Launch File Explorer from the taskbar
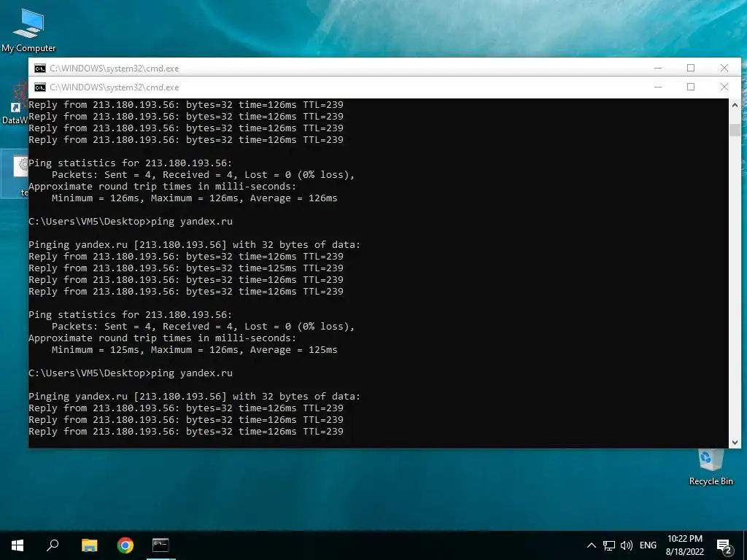This screenshot has width=747, height=560. click(89, 545)
